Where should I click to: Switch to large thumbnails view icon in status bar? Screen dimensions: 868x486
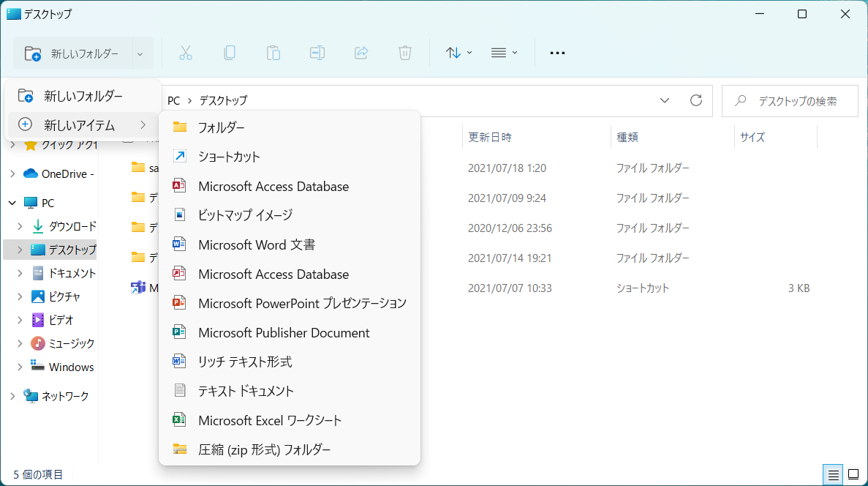click(853, 475)
